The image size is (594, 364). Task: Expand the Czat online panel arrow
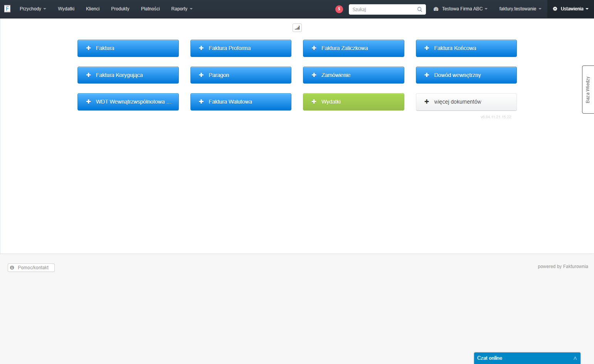pyautogui.click(x=575, y=358)
